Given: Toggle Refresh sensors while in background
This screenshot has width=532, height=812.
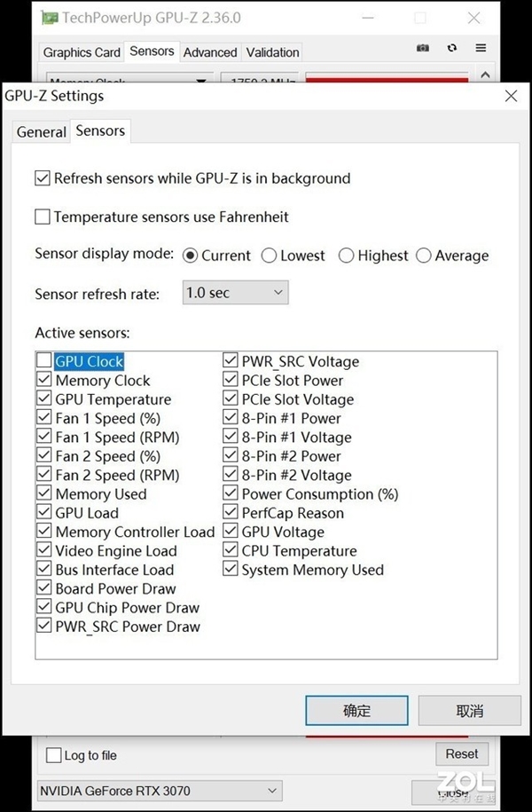Looking at the screenshot, I should click(x=43, y=178).
